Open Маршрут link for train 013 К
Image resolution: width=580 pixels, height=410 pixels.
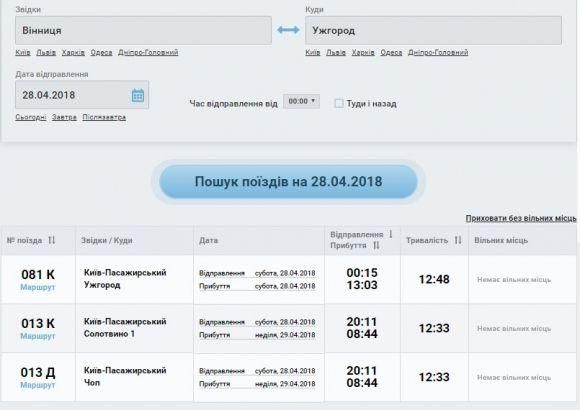pos(38,336)
